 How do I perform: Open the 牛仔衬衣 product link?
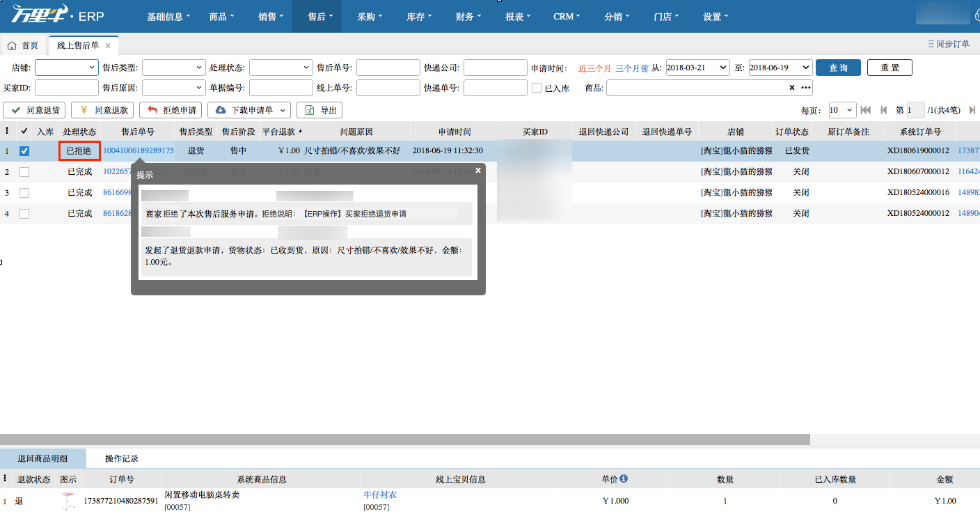click(380, 495)
